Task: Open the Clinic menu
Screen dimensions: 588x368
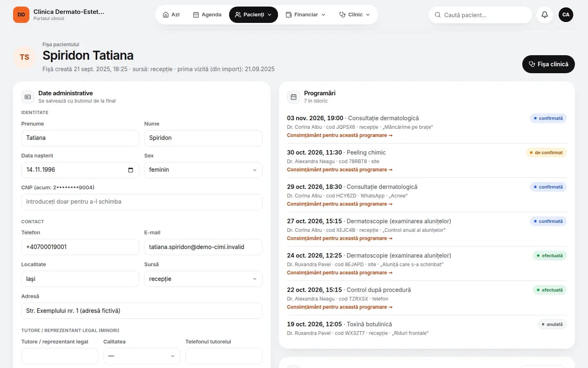Action: click(354, 15)
